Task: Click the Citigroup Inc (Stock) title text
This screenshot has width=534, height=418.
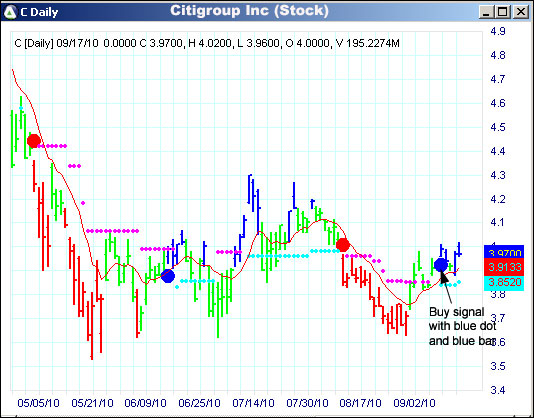Action: coord(249,11)
